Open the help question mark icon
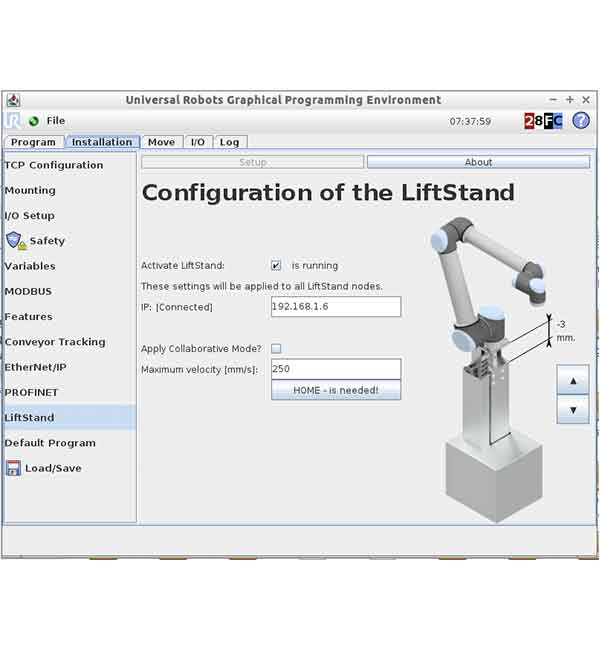This screenshot has height=650, width=600. tap(581, 121)
